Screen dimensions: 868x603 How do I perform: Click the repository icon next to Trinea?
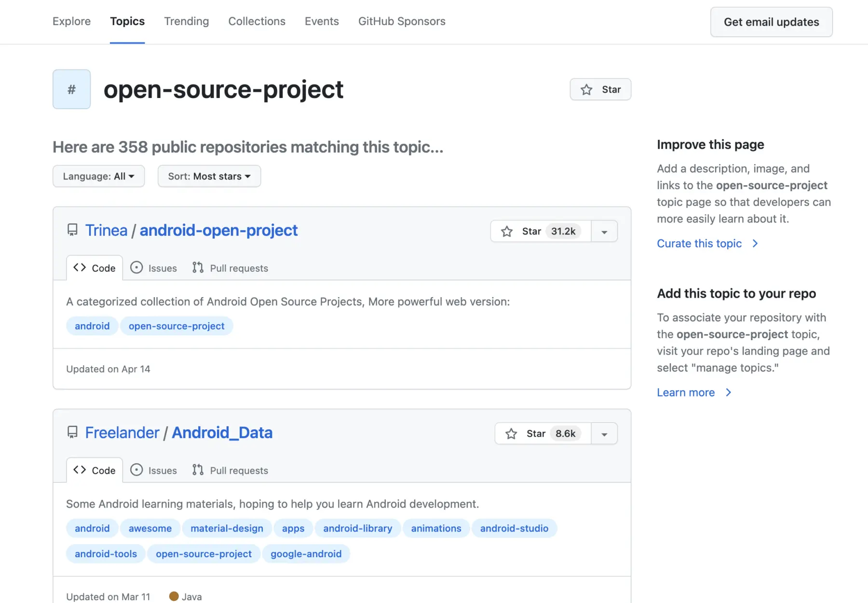point(72,230)
